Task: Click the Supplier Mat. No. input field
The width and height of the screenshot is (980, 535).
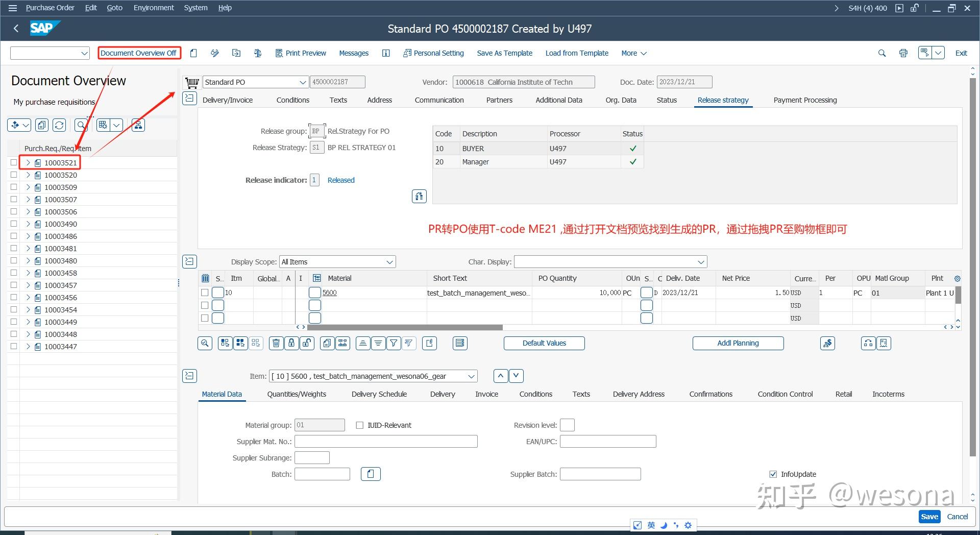Action: click(x=386, y=441)
